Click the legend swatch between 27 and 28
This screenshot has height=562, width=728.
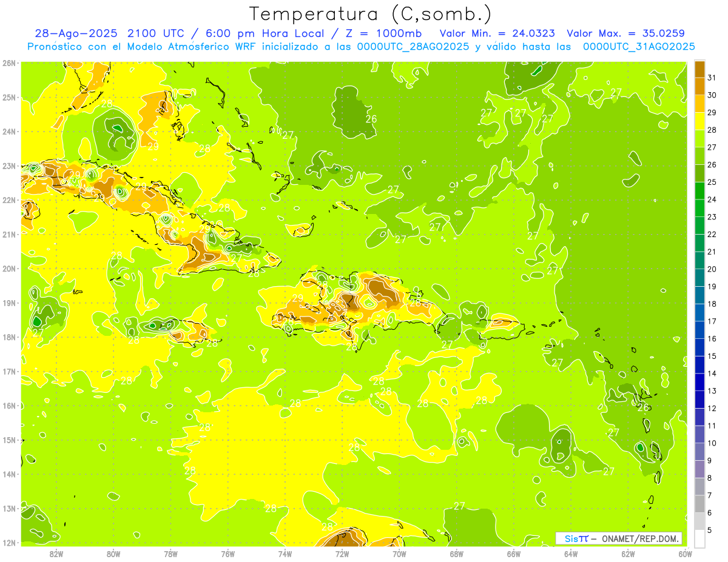point(699,138)
